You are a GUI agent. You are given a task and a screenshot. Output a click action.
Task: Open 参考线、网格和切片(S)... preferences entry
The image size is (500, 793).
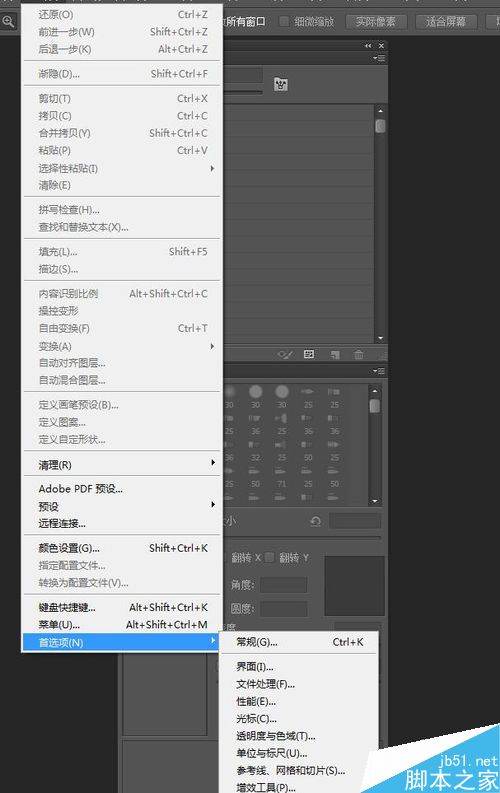click(299, 771)
